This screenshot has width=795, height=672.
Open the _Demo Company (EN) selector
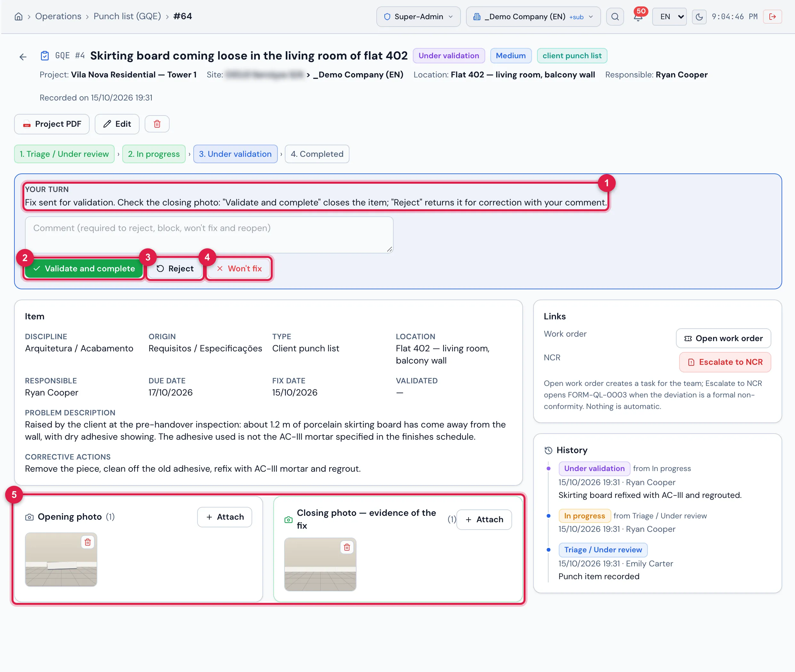click(533, 17)
